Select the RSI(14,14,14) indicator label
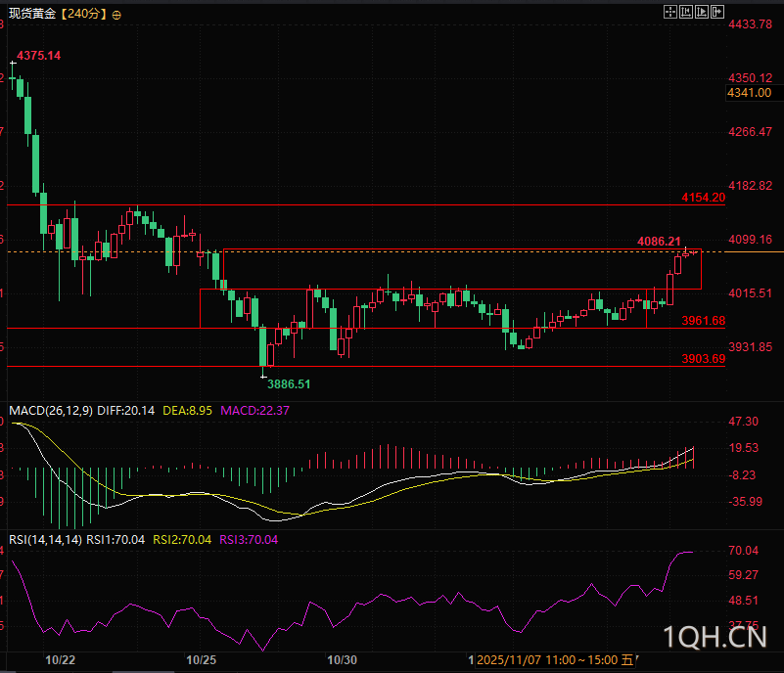The width and height of the screenshot is (784, 673). point(44,539)
